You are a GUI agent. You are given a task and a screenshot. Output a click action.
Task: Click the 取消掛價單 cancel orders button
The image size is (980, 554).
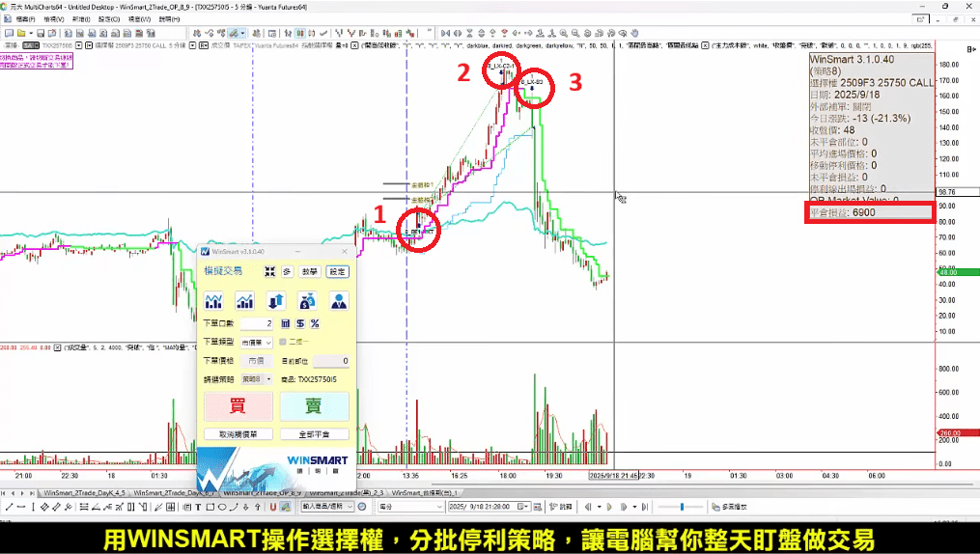238,434
